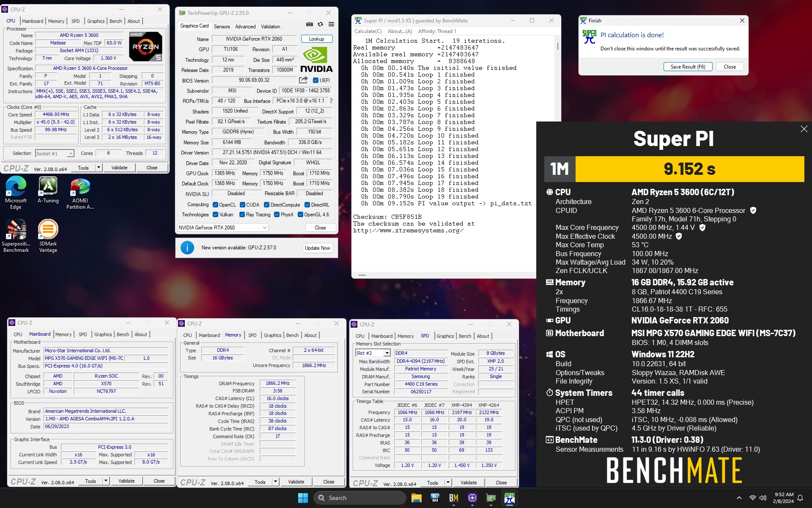Click the BIOS share/export icon in GPU-Z
812x508 pixels.
pyautogui.click(x=303, y=80)
